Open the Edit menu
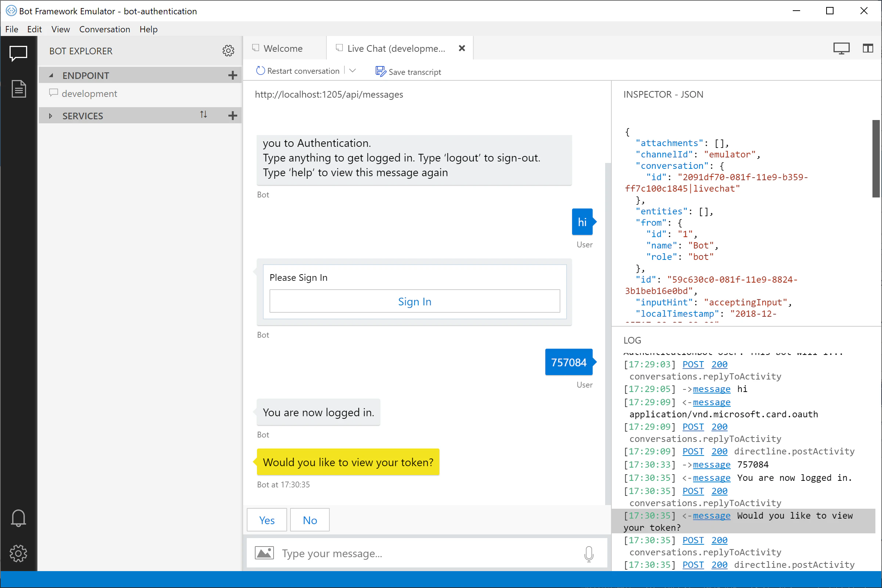This screenshot has width=882, height=588. pos(34,29)
